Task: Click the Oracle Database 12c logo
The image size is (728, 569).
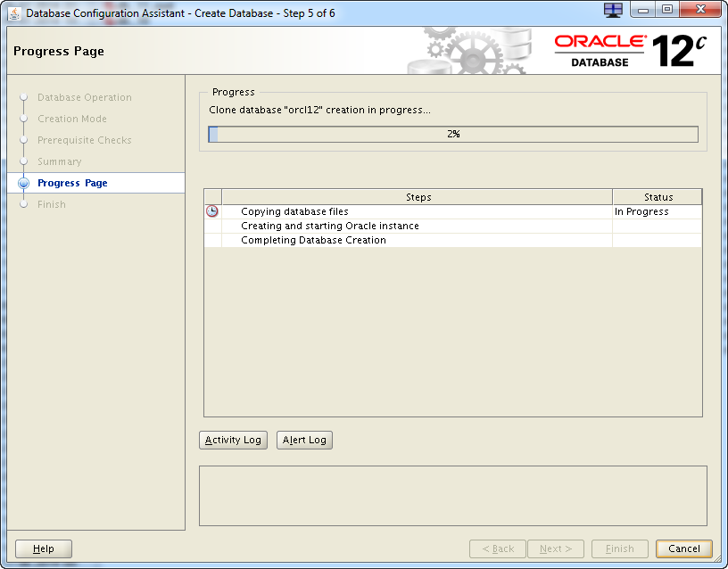Action: [630, 51]
